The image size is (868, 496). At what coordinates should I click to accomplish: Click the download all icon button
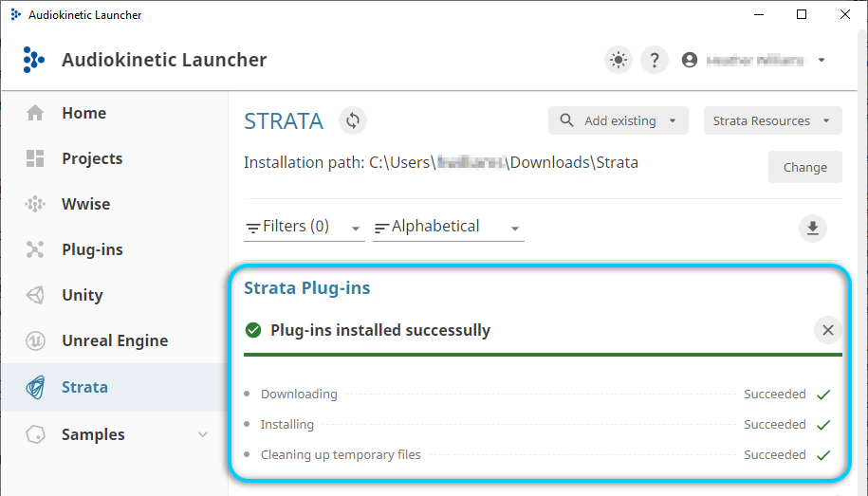[x=812, y=228]
